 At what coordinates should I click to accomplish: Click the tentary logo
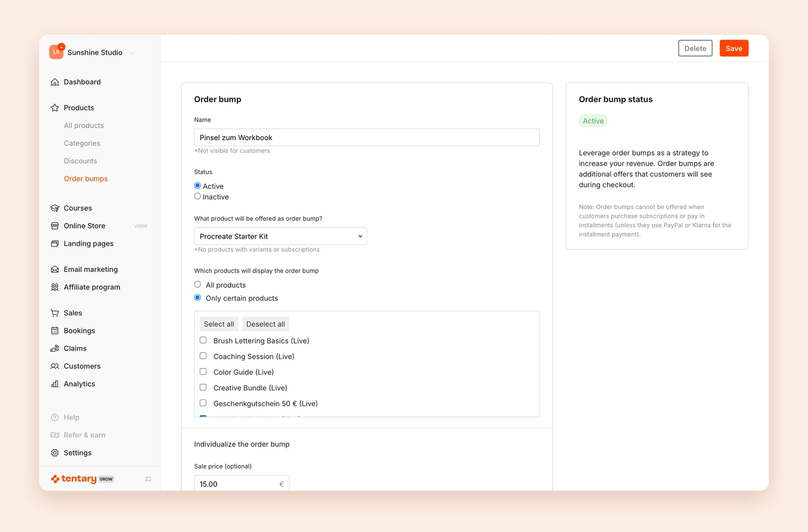coord(74,479)
